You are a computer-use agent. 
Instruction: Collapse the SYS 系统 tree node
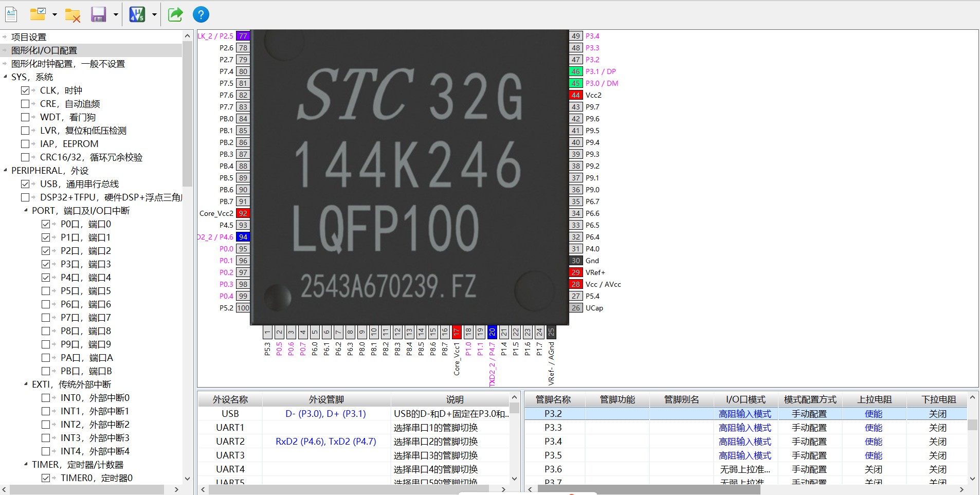[x=6, y=77]
